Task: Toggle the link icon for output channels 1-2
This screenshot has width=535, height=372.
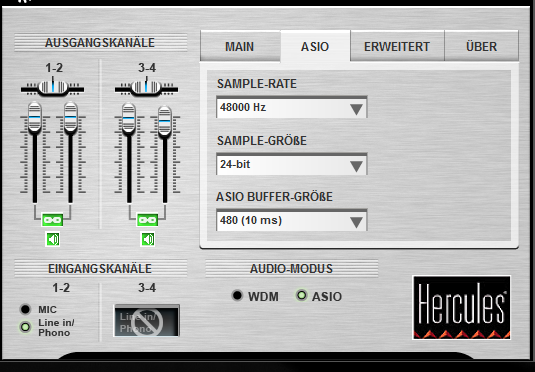Action: tap(52, 220)
